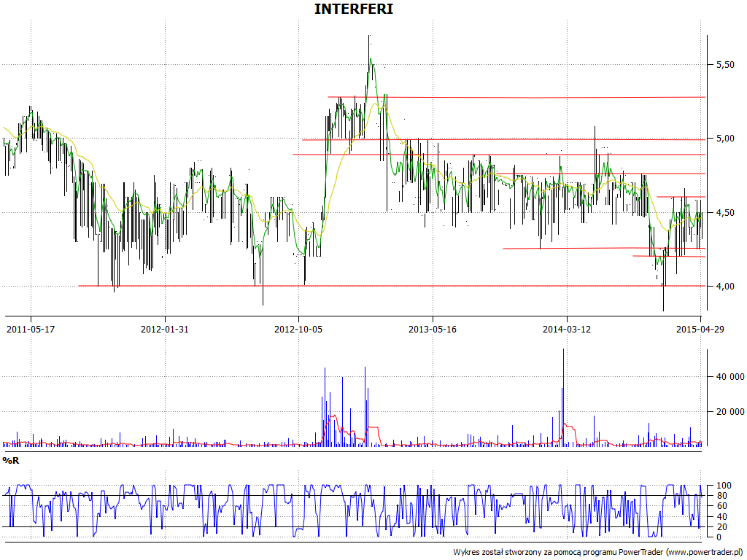Click the 4,50 price axis label
The image size is (747, 560).
[x=725, y=212]
